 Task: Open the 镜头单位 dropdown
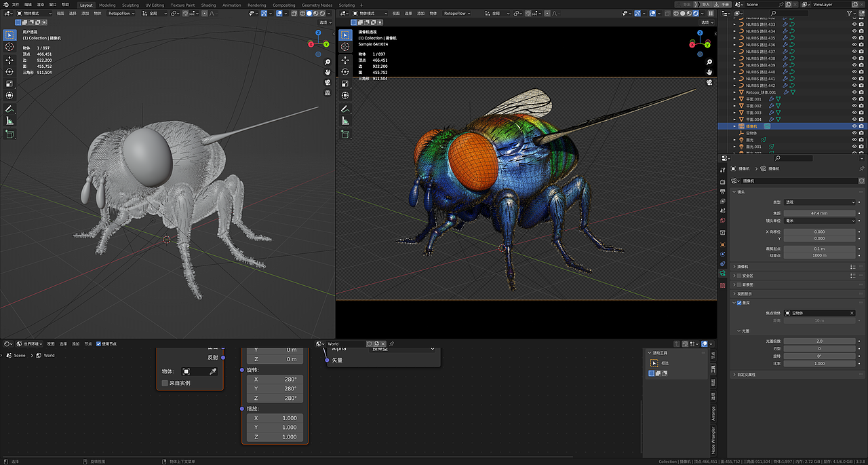(x=820, y=221)
